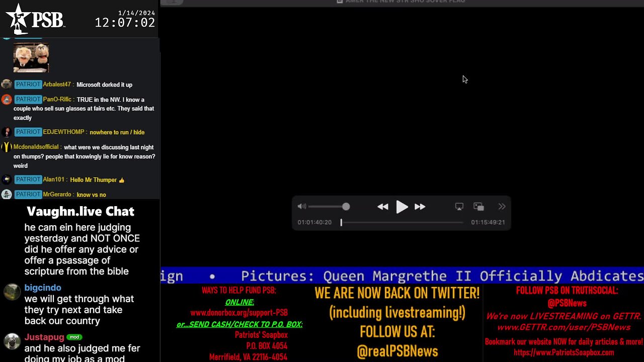Viewport: 644px width, 362px height.
Task: Click the MrGerardo username
Action: point(57,195)
